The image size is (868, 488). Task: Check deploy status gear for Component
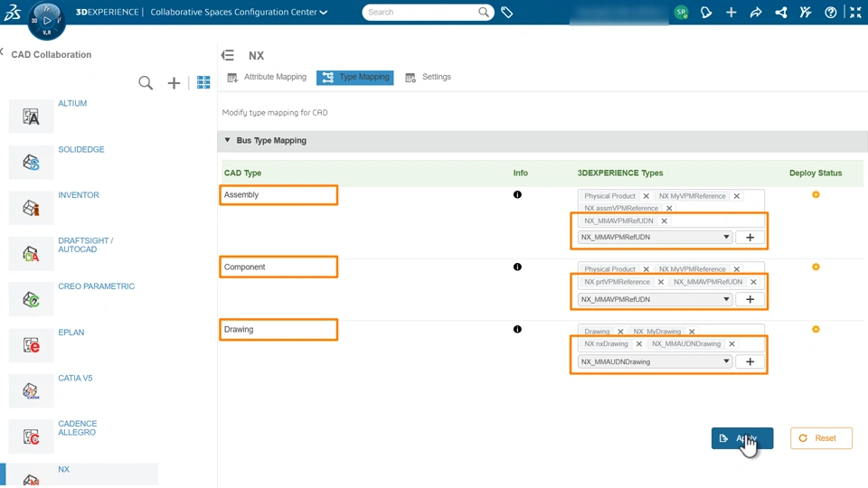(816, 267)
